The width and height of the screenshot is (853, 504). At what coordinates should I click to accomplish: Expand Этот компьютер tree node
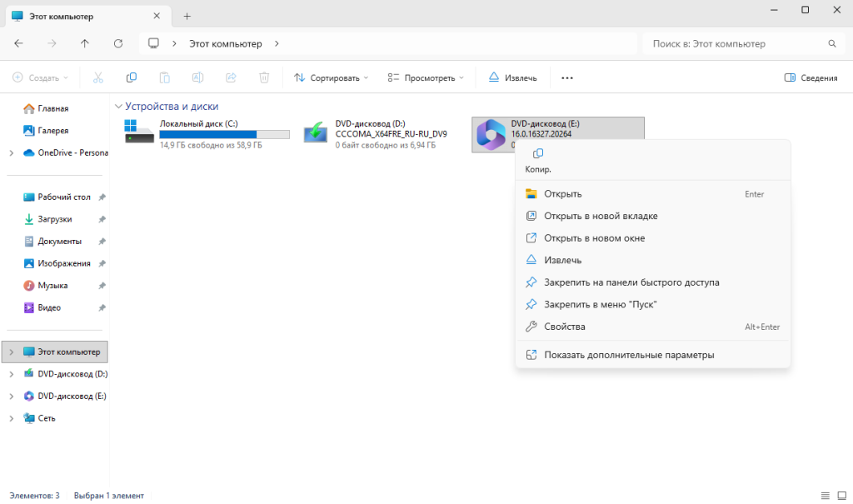pyautogui.click(x=12, y=352)
